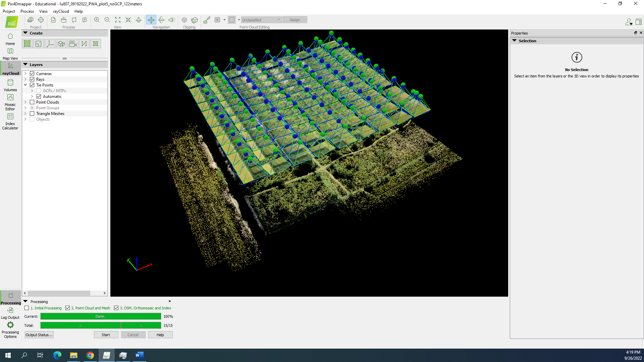Open the Help menu
This screenshot has width=644, height=362.
click(x=78, y=11)
